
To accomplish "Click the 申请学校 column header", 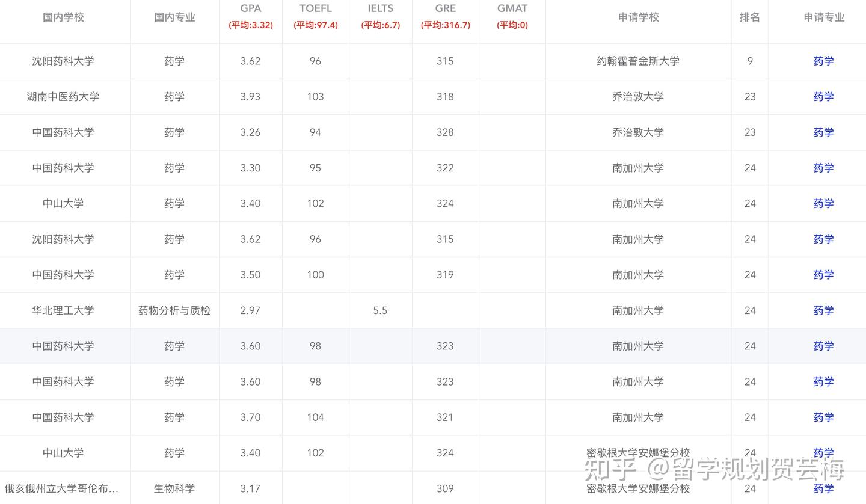I will [638, 17].
